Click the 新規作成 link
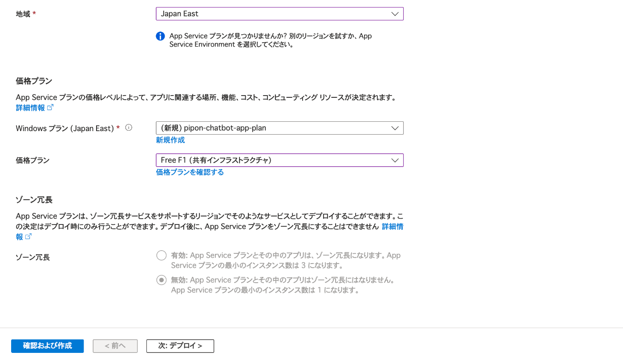The width and height of the screenshot is (623, 364). (170, 140)
